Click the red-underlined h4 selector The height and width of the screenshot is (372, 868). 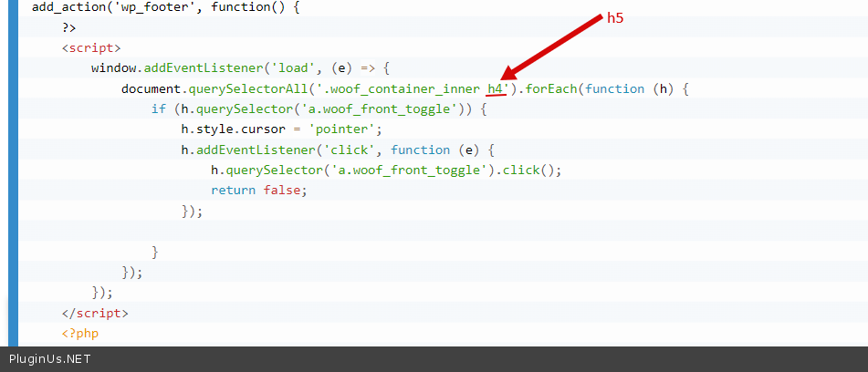[495, 88]
